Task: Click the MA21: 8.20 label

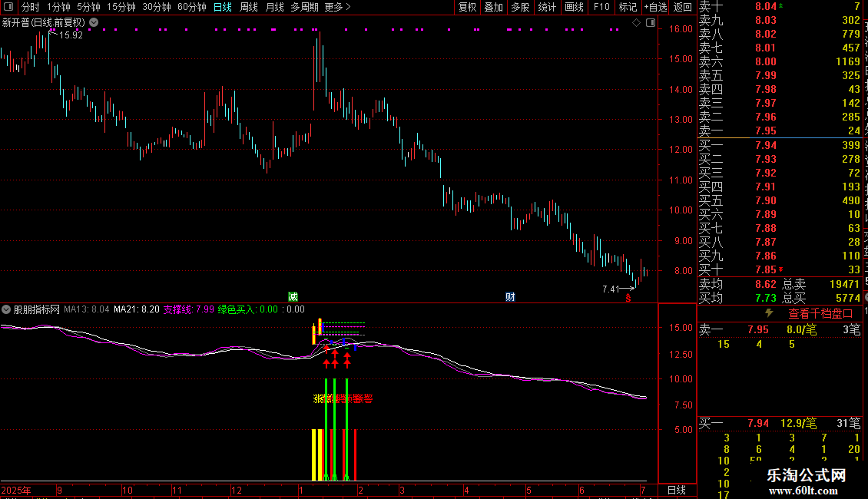Action: pos(136,309)
